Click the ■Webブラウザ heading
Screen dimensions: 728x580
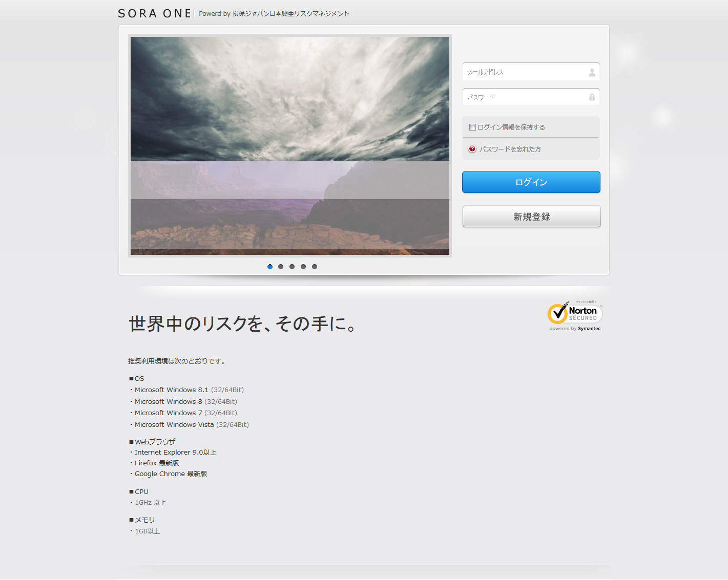coord(152,442)
